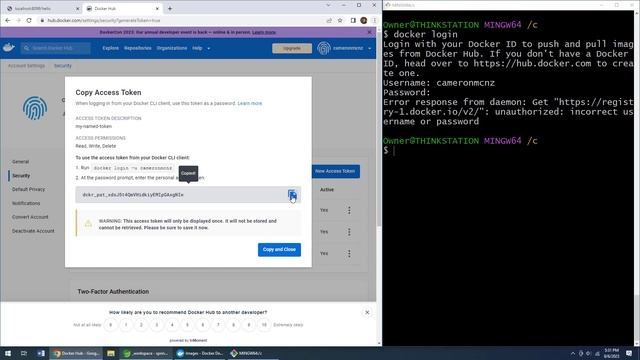The width and height of the screenshot is (640, 360).
Task: Rate 2 in the recommendation survey
Action: tap(141, 325)
